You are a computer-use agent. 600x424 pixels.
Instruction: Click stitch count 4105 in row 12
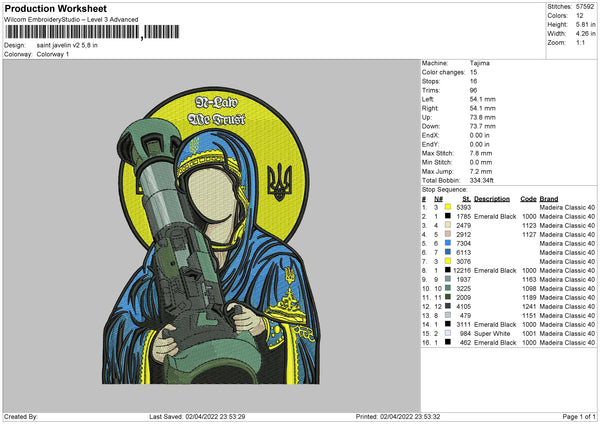[x=463, y=307]
